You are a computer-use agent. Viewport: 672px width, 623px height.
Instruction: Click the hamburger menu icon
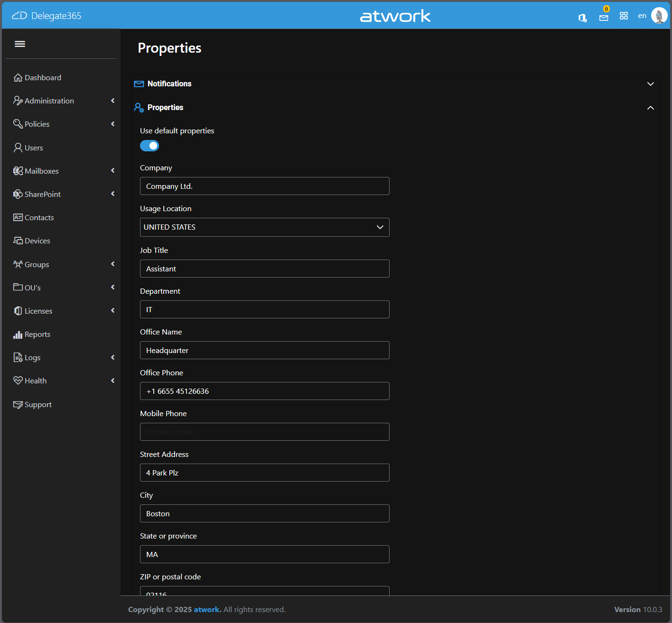coord(20,44)
